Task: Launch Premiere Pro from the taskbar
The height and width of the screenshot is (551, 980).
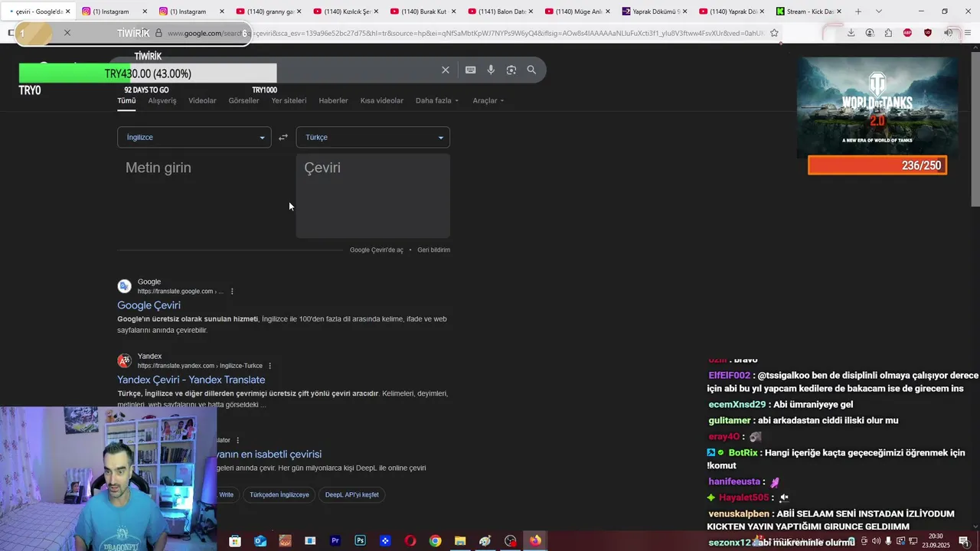Action: coord(335,541)
